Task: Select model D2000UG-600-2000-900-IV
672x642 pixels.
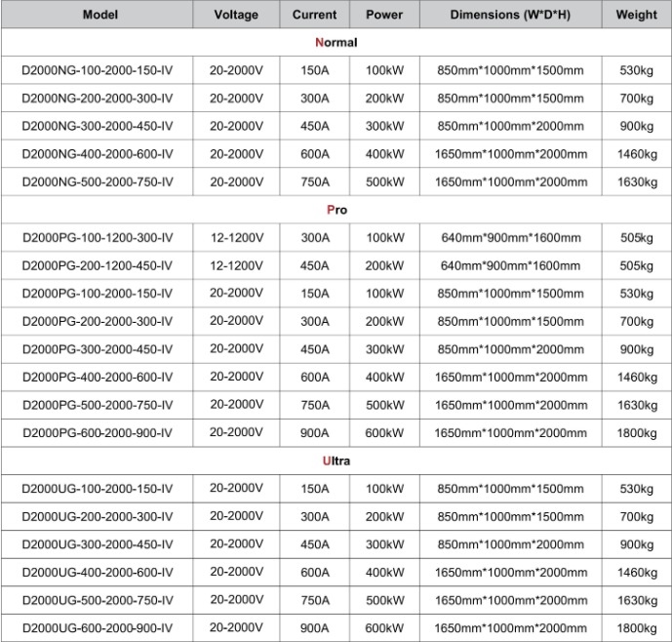Action: click(98, 627)
